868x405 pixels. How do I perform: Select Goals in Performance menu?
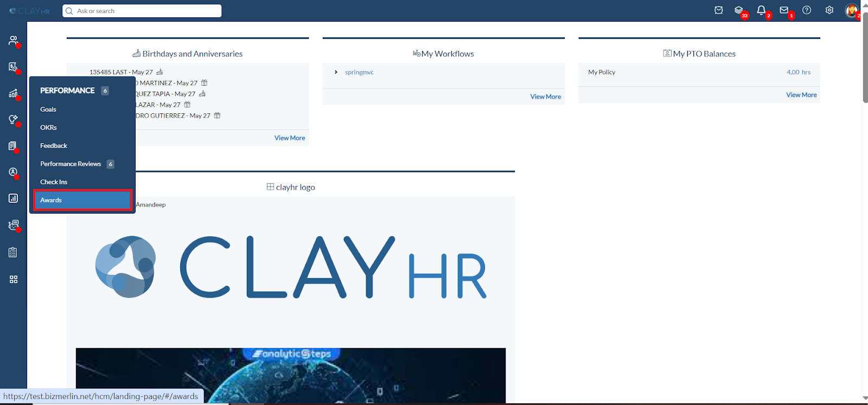(x=48, y=110)
